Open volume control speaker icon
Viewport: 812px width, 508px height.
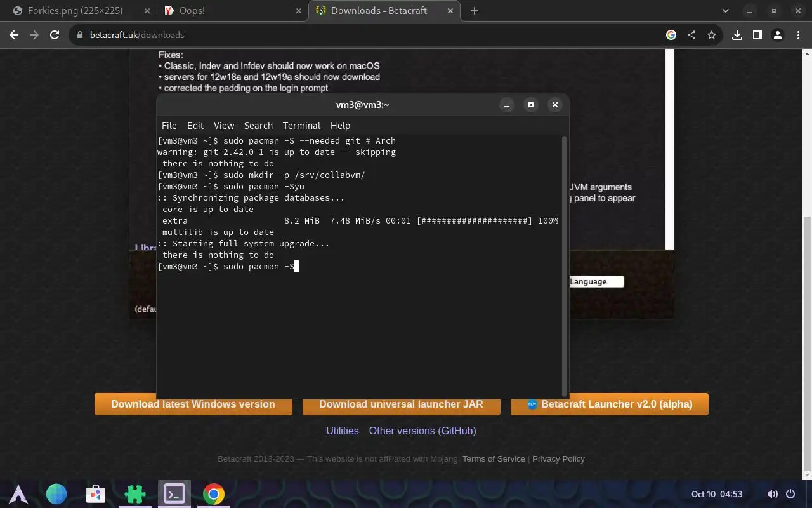click(x=772, y=493)
